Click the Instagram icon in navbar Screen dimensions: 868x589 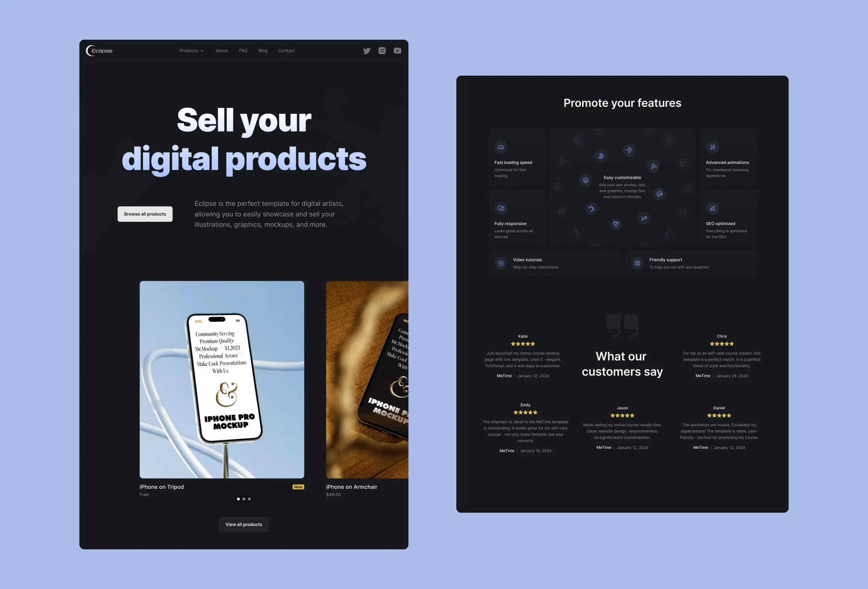pyautogui.click(x=382, y=51)
